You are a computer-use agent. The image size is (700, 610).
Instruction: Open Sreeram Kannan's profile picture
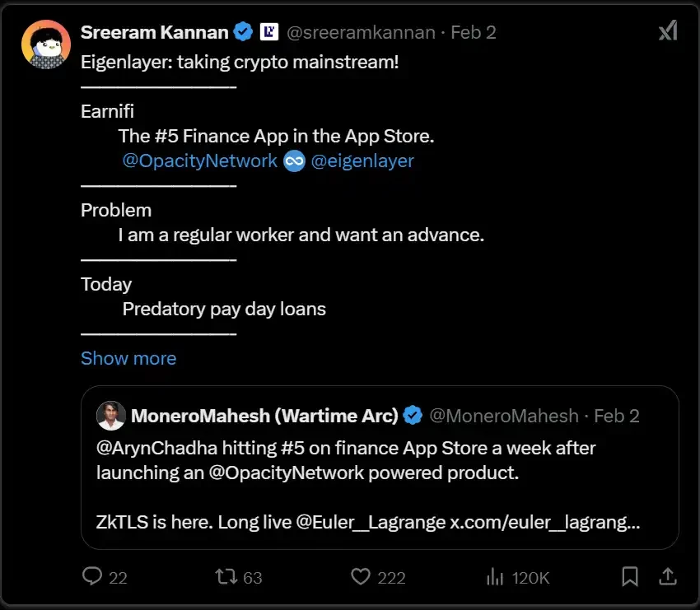[x=46, y=45]
